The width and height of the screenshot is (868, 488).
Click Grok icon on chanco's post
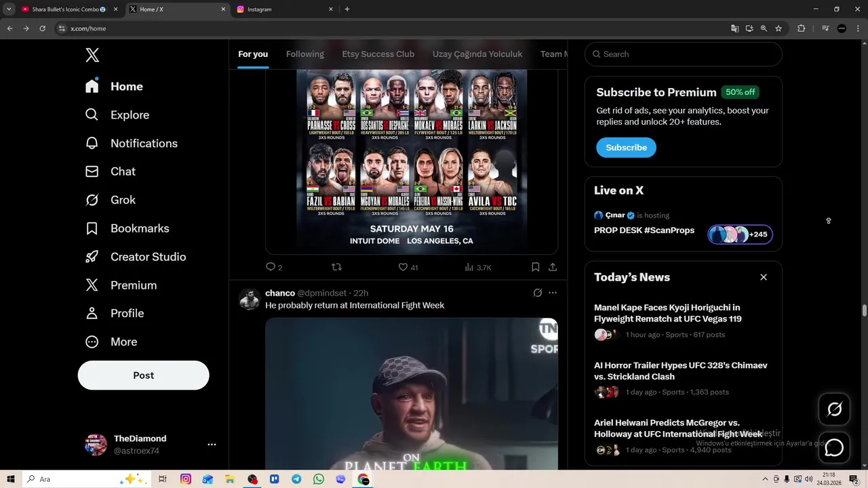tap(537, 293)
